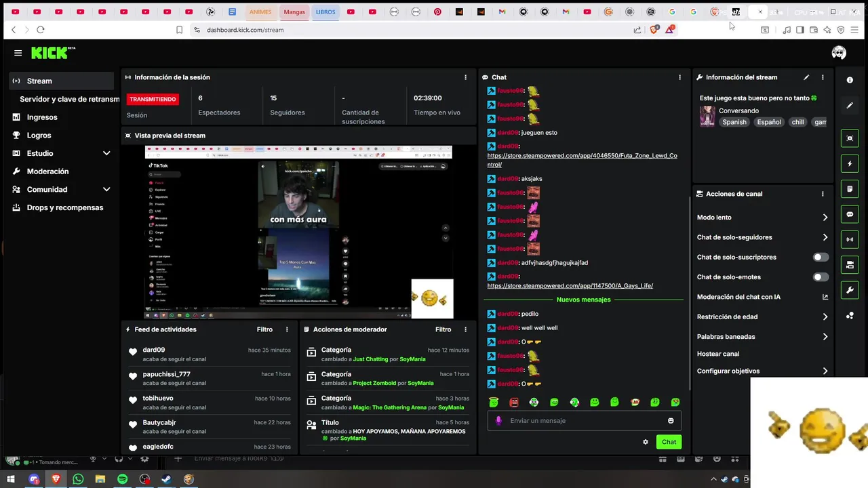Screen dimensions: 868x488
Task: Click the Just Chatting category link
Action: 370,359
